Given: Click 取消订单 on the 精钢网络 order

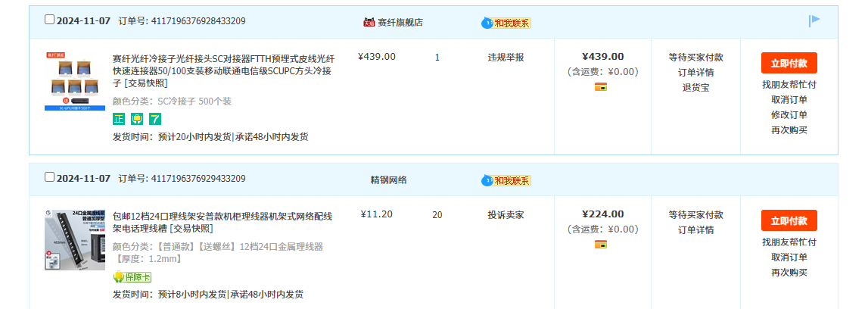Looking at the screenshot, I should click(789, 257).
